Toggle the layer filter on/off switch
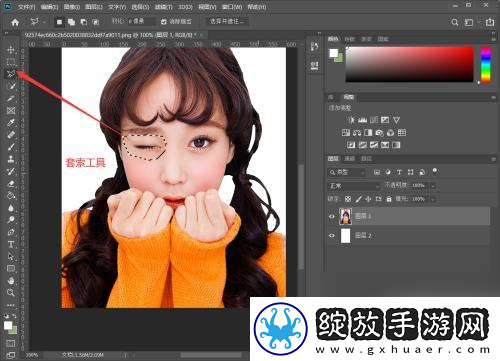The height and width of the screenshot is (361, 500). pyautogui.click(x=435, y=171)
